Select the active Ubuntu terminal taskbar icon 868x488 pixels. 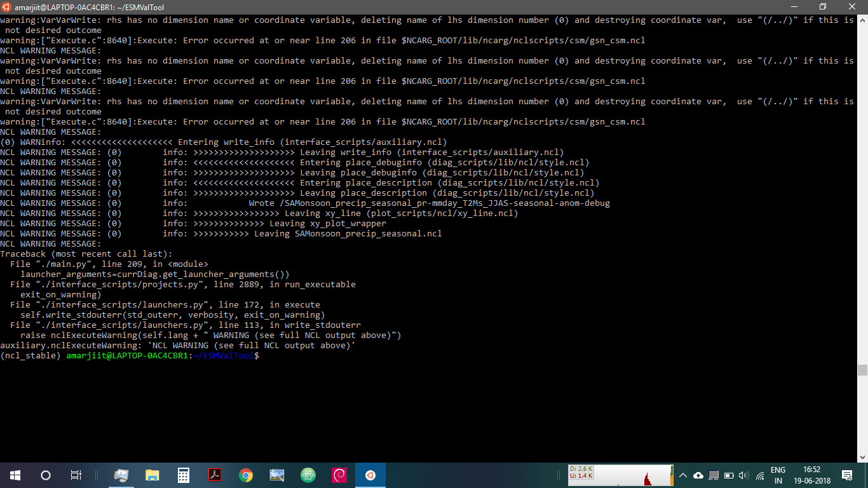pos(370,475)
